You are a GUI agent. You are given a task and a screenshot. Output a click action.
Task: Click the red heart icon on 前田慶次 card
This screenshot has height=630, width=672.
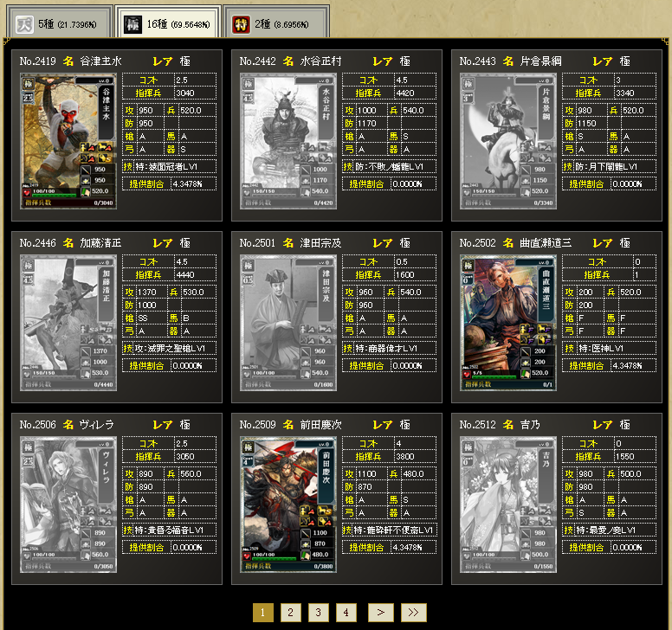pos(247,556)
